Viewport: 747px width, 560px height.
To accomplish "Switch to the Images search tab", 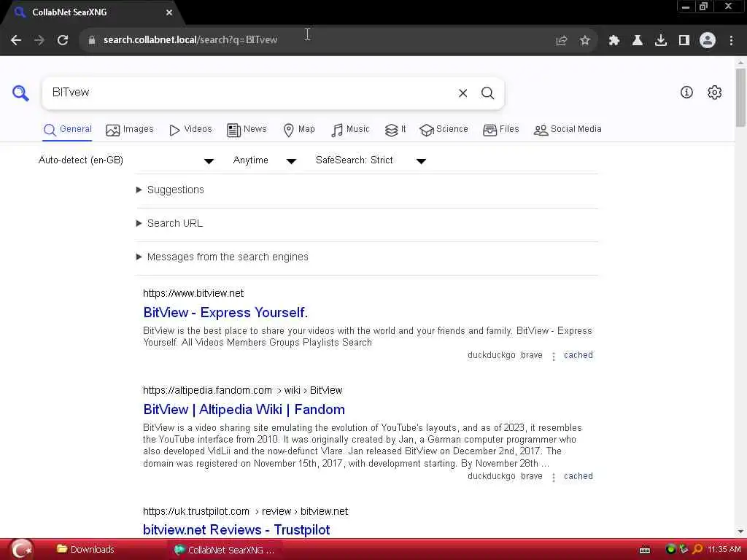I will click(130, 130).
